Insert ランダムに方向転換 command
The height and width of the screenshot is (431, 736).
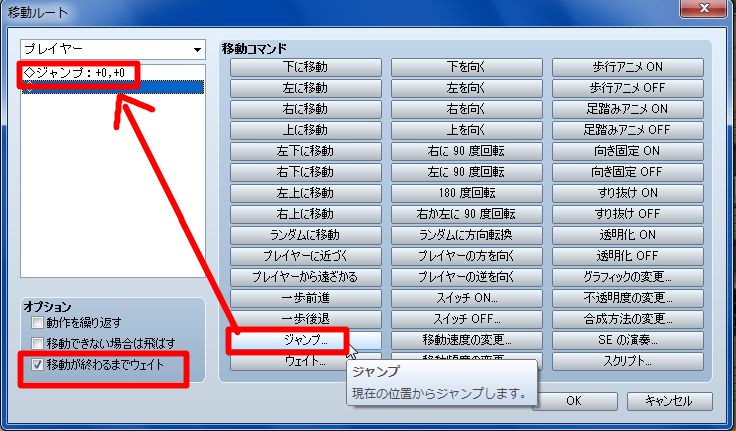pyautogui.click(x=467, y=235)
